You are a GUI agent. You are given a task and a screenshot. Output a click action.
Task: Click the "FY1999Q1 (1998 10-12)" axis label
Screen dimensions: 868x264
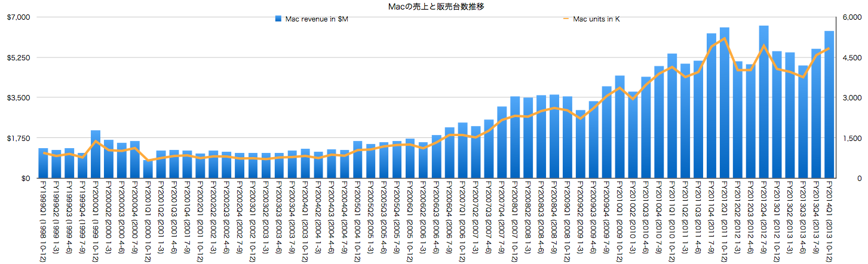click(x=43, y=220)
